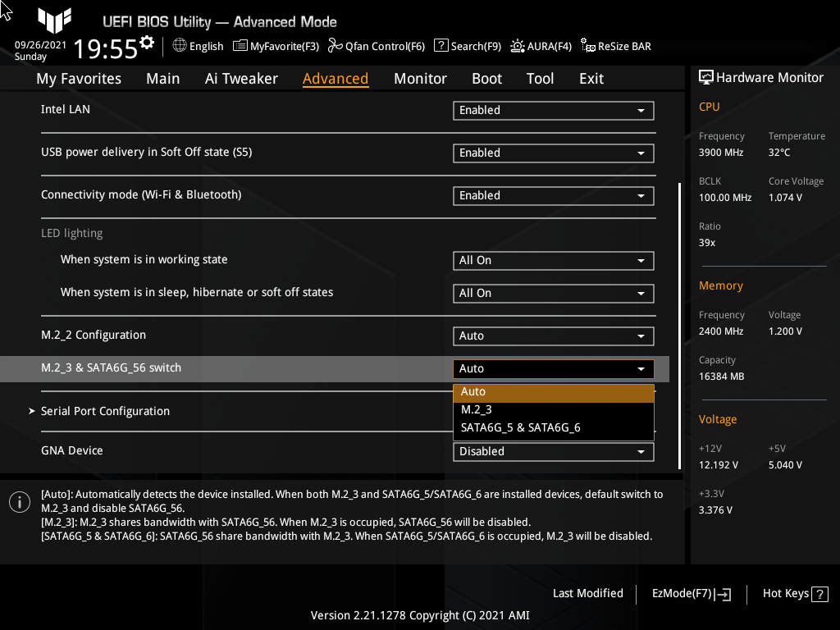Open the Ai Tweaker tab
840x630 pixels.
(241, 78)
